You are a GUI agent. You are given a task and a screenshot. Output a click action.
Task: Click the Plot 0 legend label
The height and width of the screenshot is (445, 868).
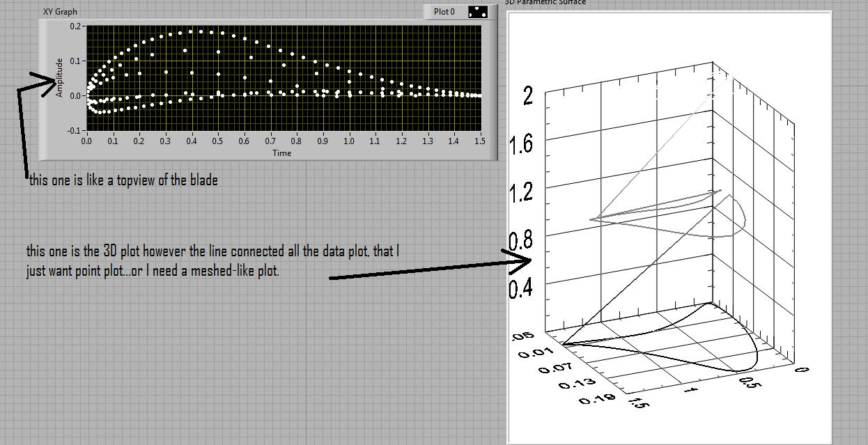(x=444, y=12)
